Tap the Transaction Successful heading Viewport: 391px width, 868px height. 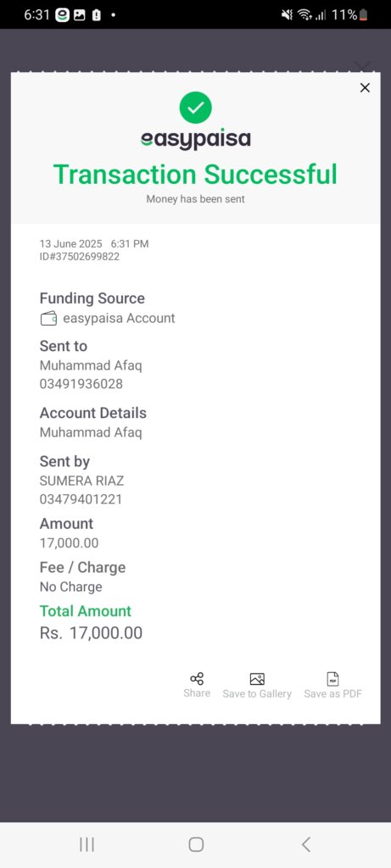195,175
